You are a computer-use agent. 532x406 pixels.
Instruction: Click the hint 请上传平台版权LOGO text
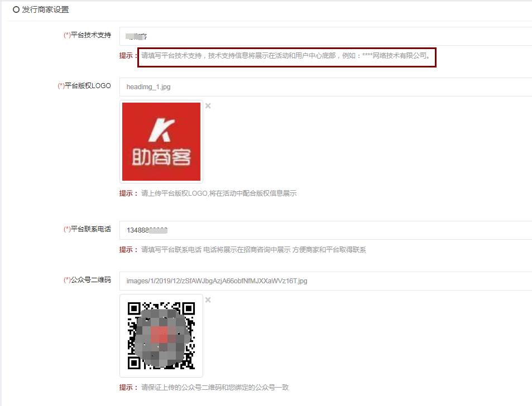[219, 193]
